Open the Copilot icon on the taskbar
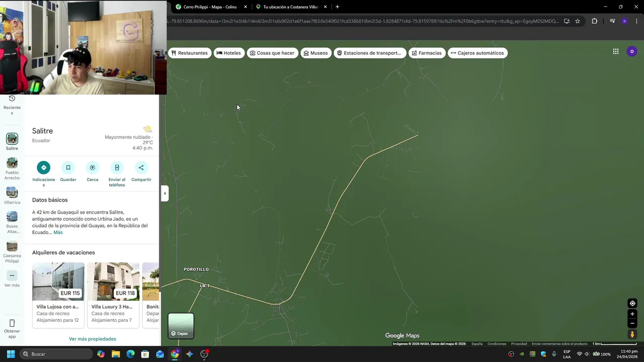The height and width of the screenshot is (362, 644). tap(101, 354)
